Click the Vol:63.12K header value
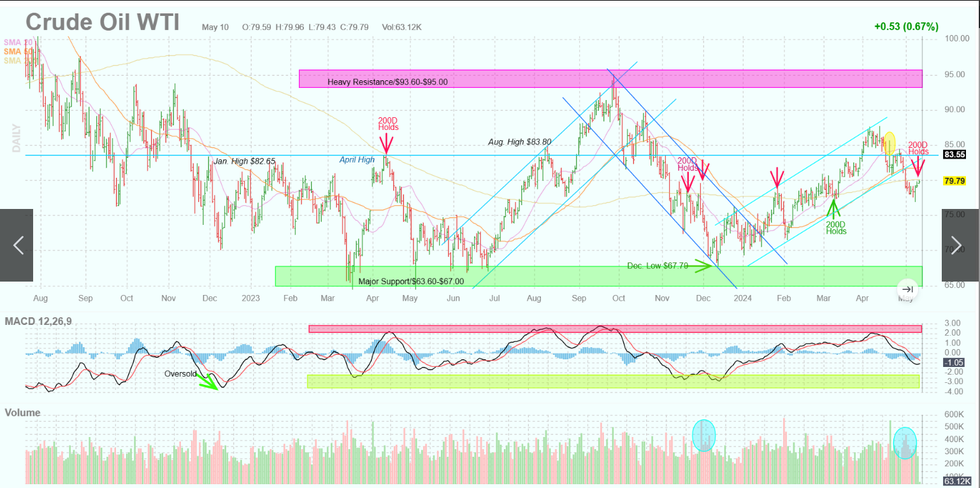This screenshot has height=488, width=980. point(401,27)
